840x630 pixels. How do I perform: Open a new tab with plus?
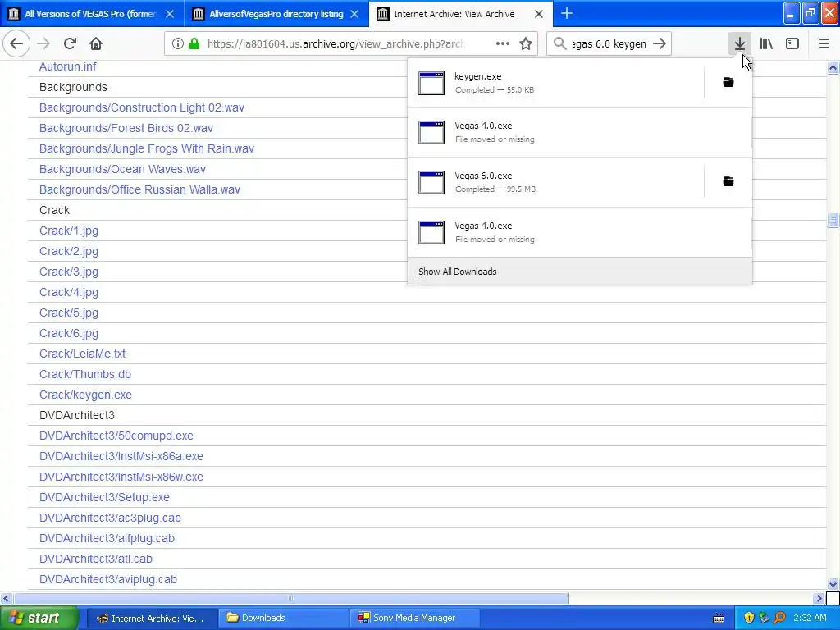[566, 13]
